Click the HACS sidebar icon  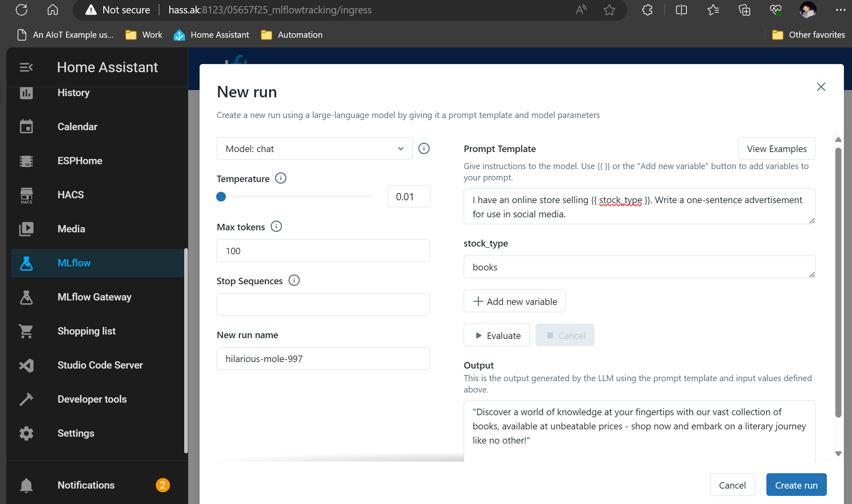coord(26,194)
